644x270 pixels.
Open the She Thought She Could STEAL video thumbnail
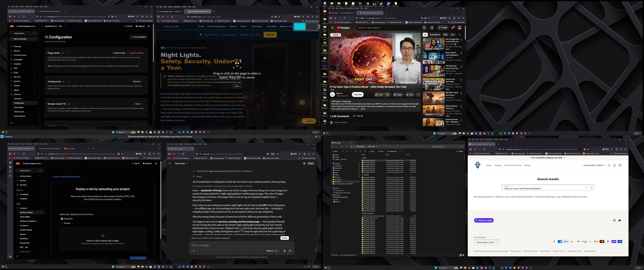tap(433, 44)
